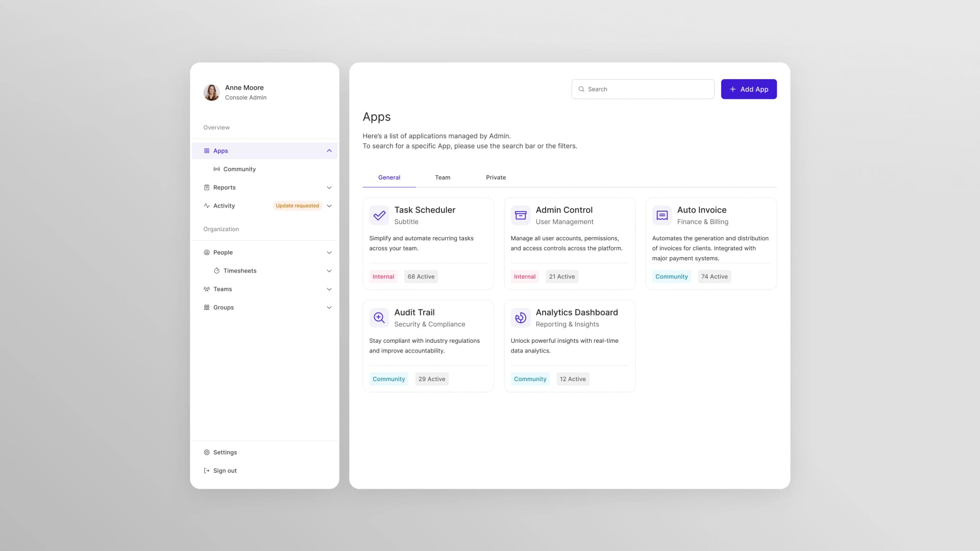
Task: Open the Audit Trail app title
Action: 414,313
